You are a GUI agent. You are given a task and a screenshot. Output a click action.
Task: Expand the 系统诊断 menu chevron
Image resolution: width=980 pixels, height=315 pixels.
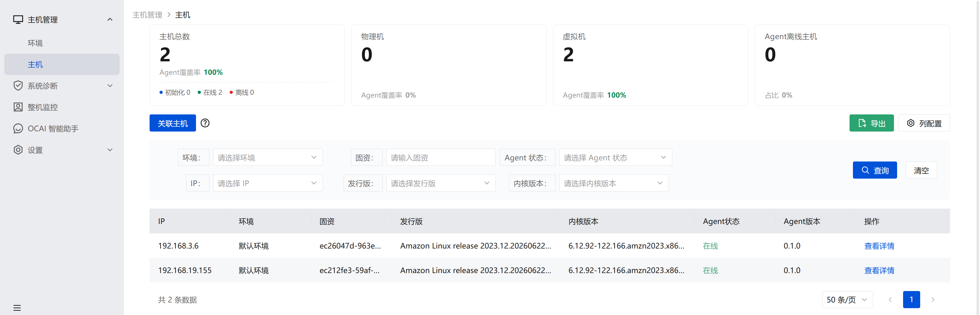click(110, 86)
